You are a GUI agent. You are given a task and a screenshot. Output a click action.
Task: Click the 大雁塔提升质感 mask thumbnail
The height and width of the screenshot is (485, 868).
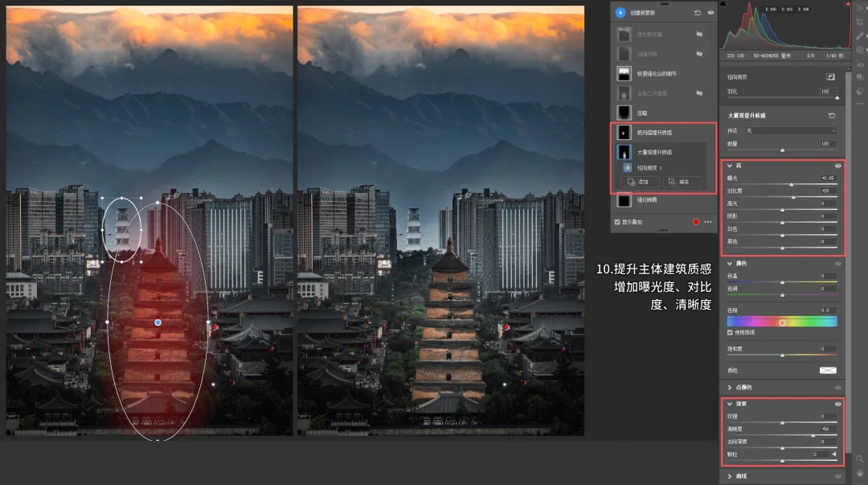[x=624, y=152]
